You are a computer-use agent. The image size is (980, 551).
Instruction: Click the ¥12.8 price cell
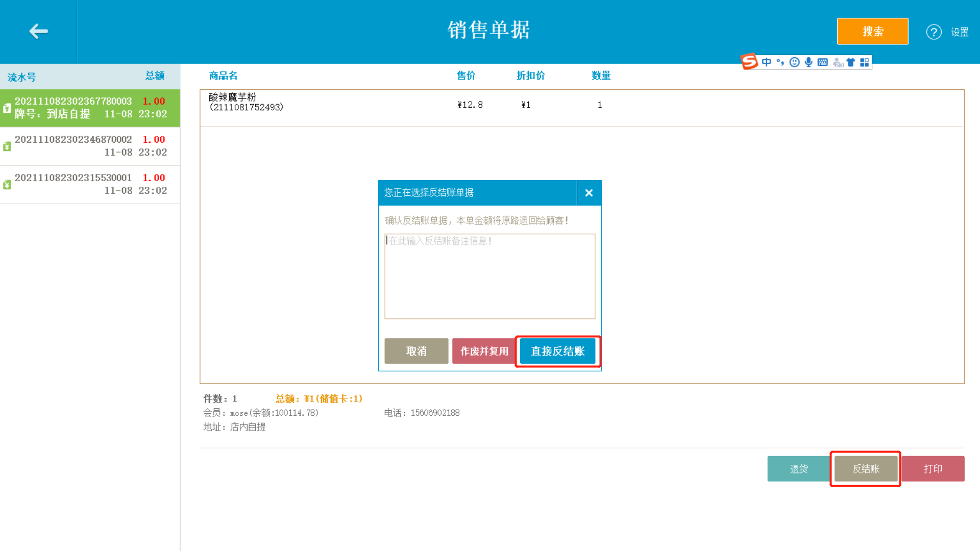pos(470,105)
